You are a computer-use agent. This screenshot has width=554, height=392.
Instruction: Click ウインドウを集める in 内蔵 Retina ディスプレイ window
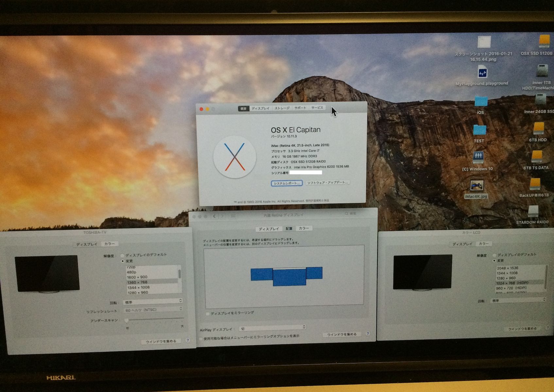point(342,335)
